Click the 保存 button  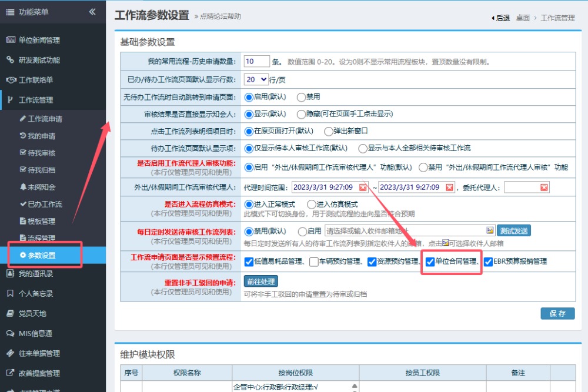point(557,313)
